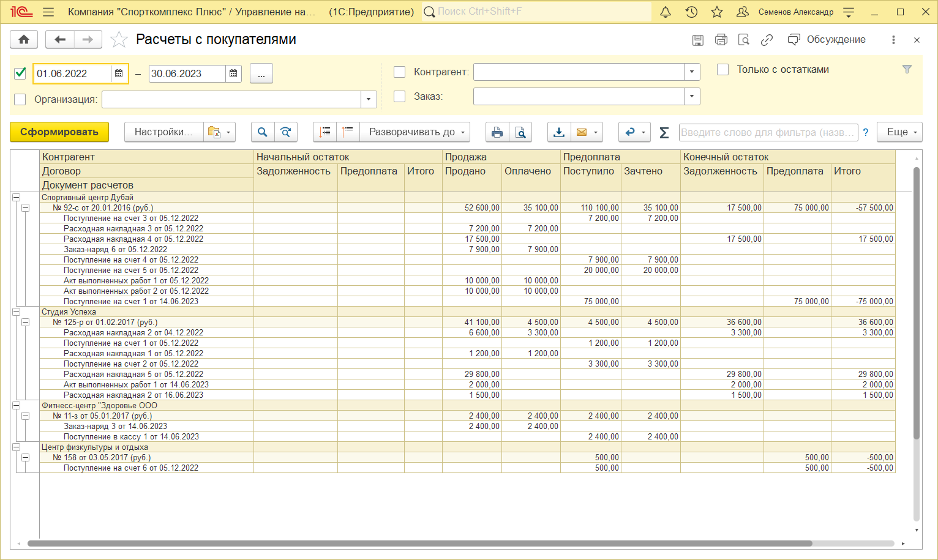Enable the Заказ filter checkbox
The width and height of the screenshot is (938, 560).
click(x=400, y=97)
